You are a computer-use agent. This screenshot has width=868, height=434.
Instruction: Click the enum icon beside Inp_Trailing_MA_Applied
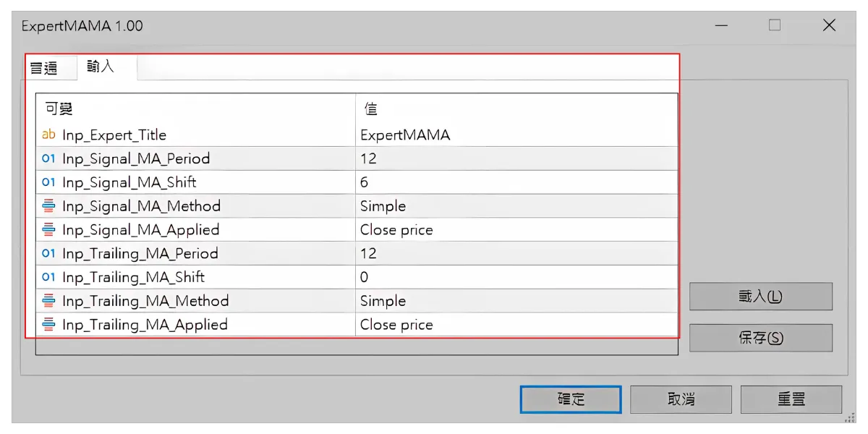pos(48,325)
